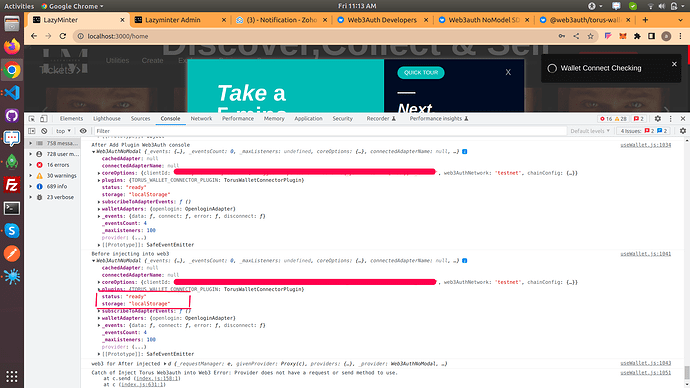
Task: Open DevTools settings gear
Action: 658,119
